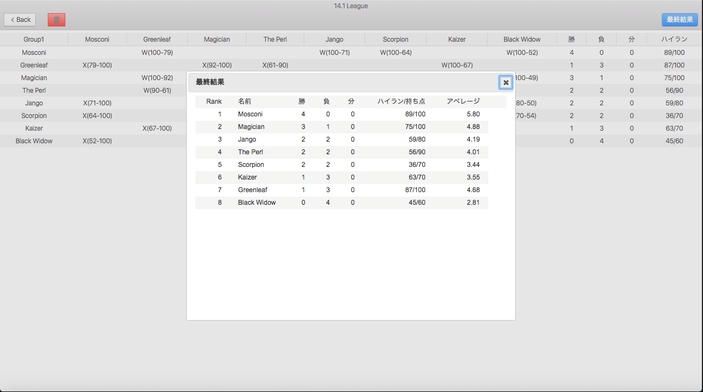Click 63/70 high run in league table
The height and width of the screenshot is (392, 703).
click(x=674, y=128)
